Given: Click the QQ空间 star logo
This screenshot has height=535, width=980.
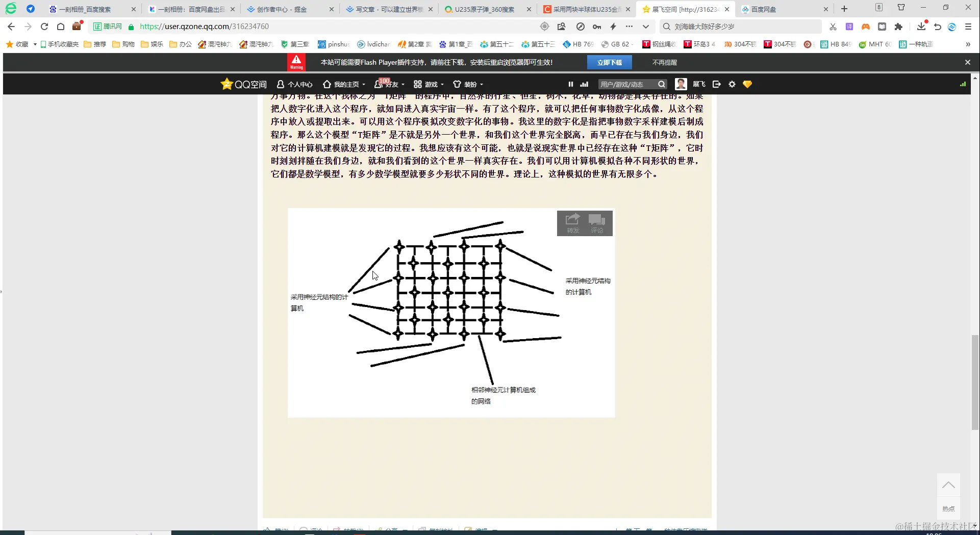Looking at the screenshot, I should [227, 84].
